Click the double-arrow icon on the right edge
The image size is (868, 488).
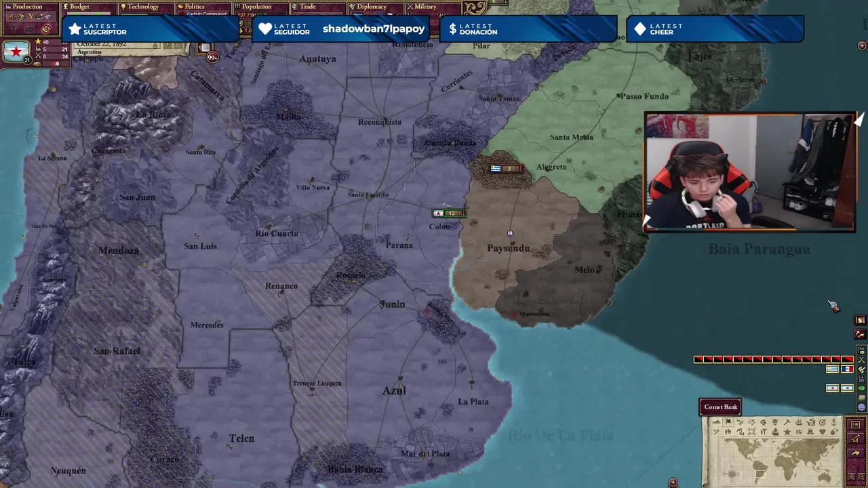[x=861, y=334]
